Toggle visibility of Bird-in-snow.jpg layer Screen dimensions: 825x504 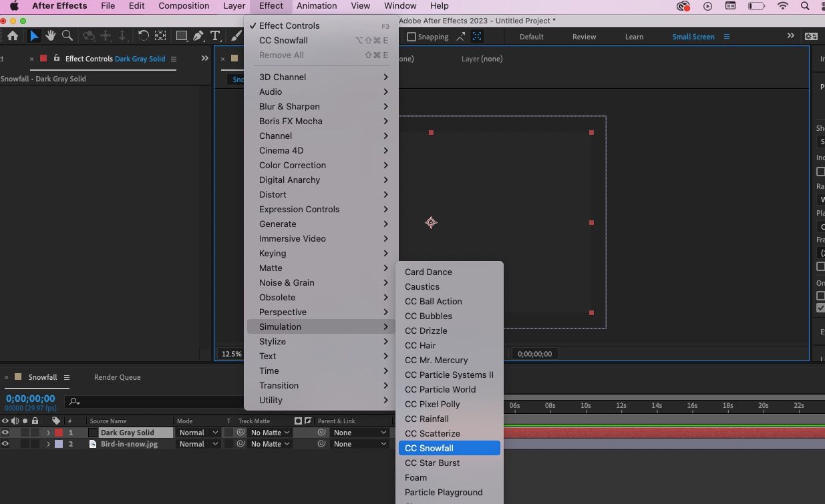[5, 444]
